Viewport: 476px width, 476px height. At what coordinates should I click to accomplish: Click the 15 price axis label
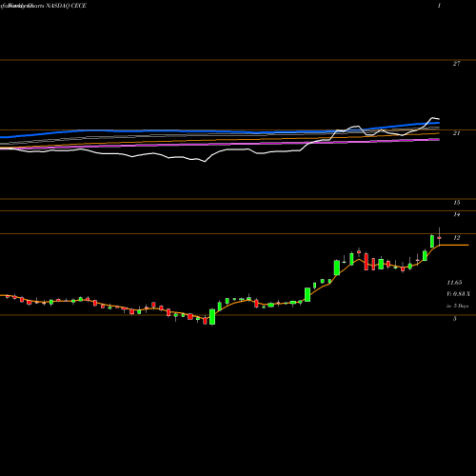click(457, 203)
